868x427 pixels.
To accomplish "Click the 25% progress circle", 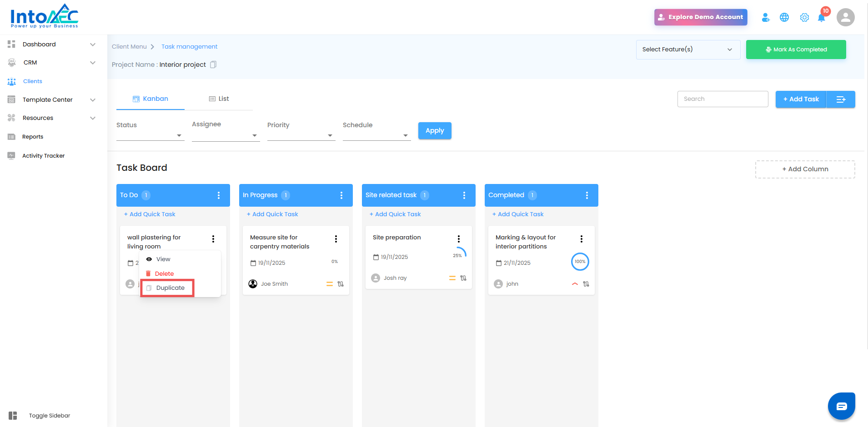I will 457,256.
